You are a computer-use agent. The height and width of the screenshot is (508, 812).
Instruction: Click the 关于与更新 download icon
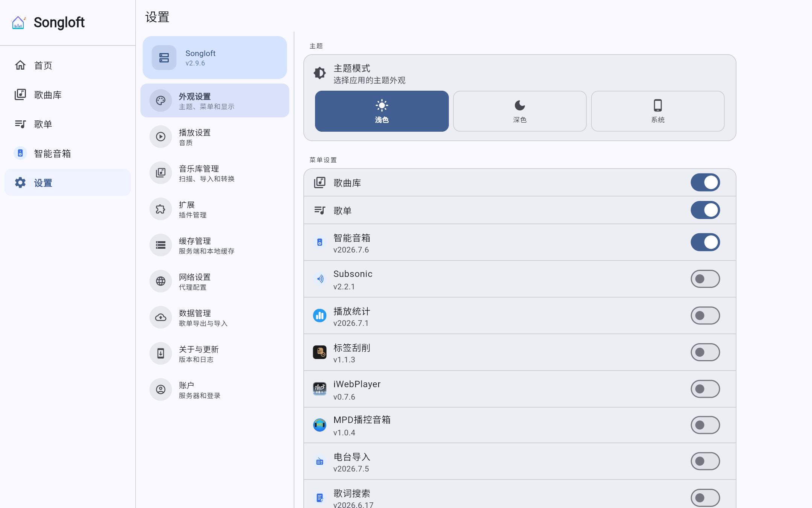tap(161, 353)
